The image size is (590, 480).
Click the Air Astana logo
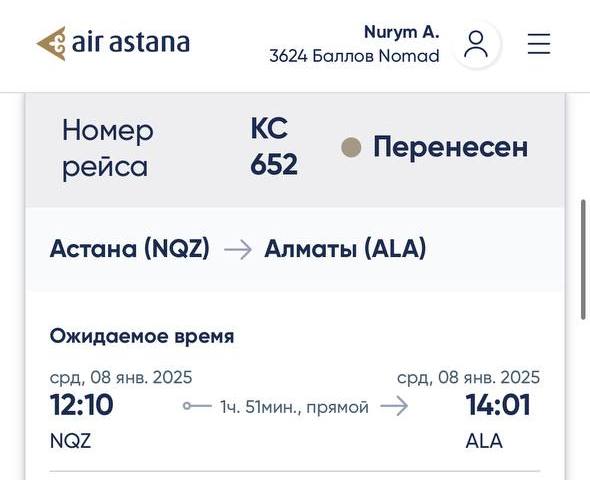pos(113,43)
